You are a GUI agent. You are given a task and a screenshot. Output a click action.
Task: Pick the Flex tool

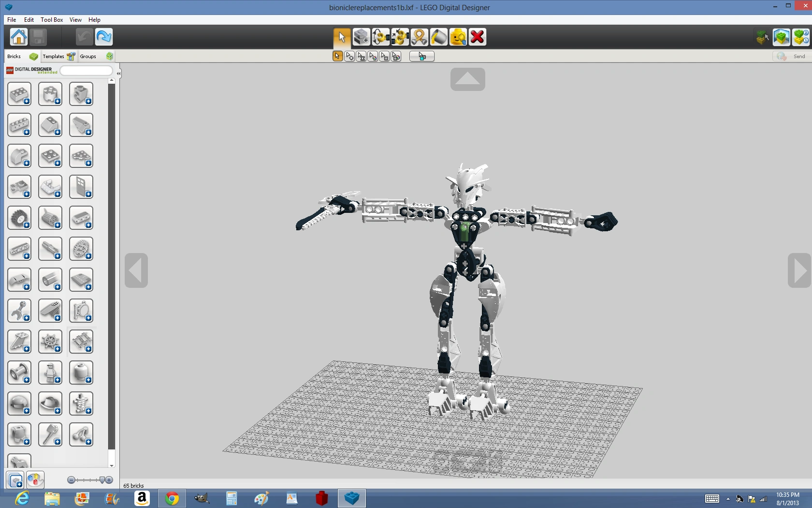tap(419, 37)
